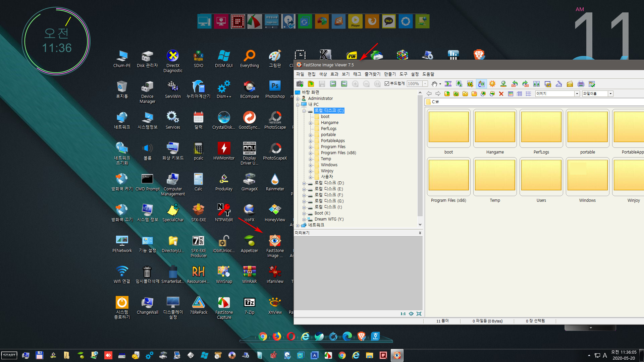Open the resize/resample tool icon
The image size is (644, 362).
(x=459, y=84)
